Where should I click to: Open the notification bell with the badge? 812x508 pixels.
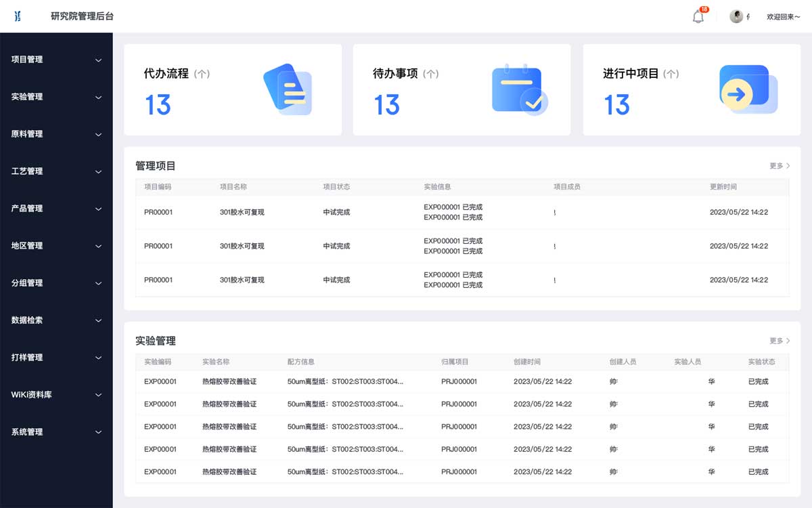coord(699,16)
